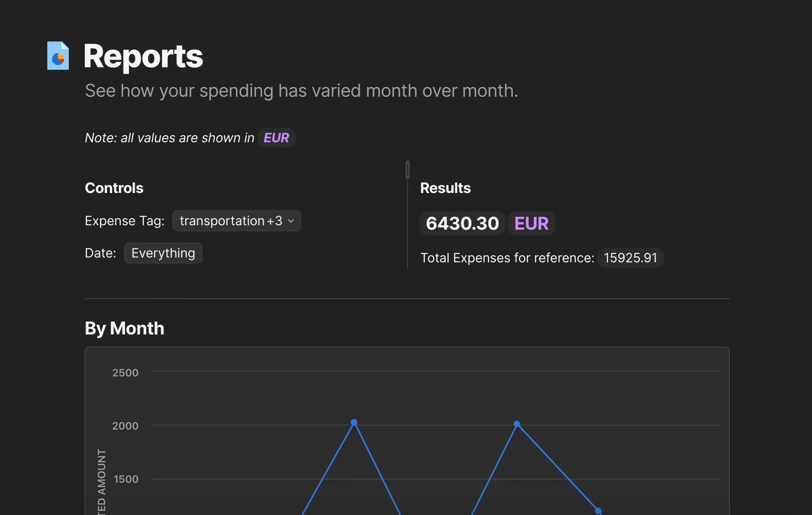Open the Expense Tag dropdown showing transportation +3
Viewport: 812px width, 515px height.
click(x=237, y=221)
